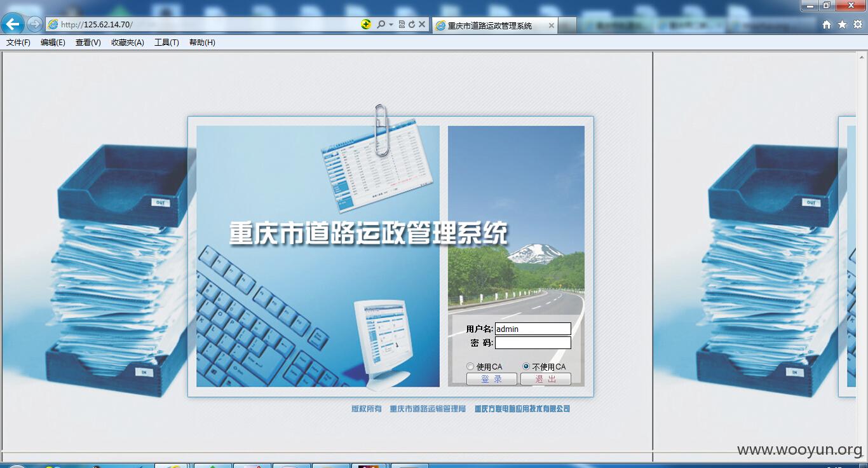Click the 重庆市道路运输管理局 footer text
The width and height of the screenshot is (868, 468).
[x=428, y=409]
